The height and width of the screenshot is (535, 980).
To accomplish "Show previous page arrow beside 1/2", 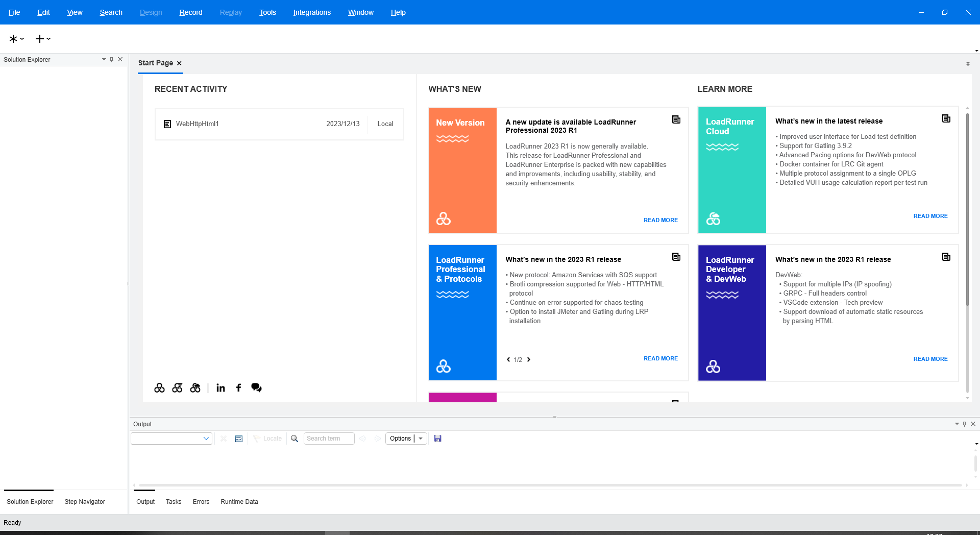I will coord(508,359).
